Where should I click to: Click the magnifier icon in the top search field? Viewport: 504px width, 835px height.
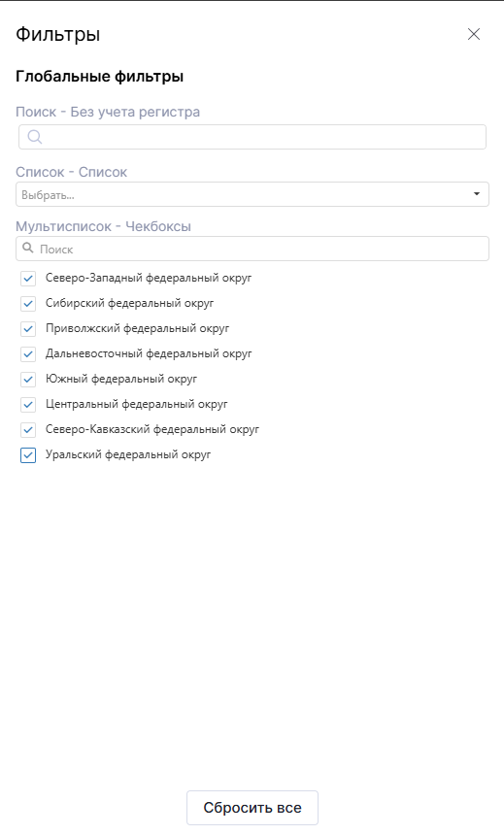point(35,137)
